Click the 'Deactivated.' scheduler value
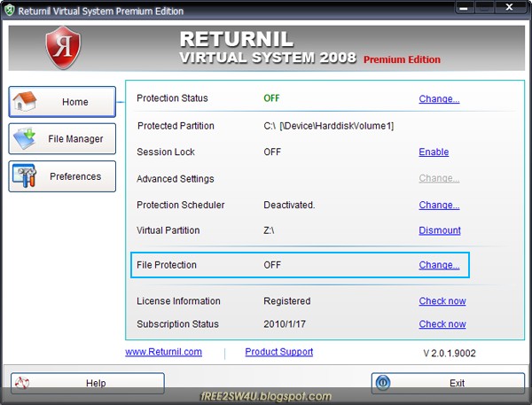This screenshot has height=405, width=532. [289, 205]
